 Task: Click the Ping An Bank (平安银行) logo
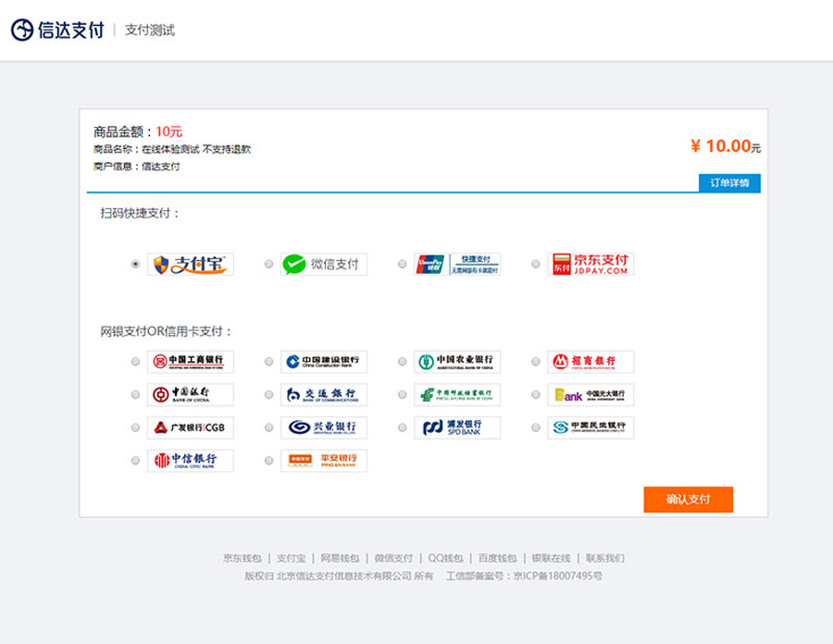324,461
